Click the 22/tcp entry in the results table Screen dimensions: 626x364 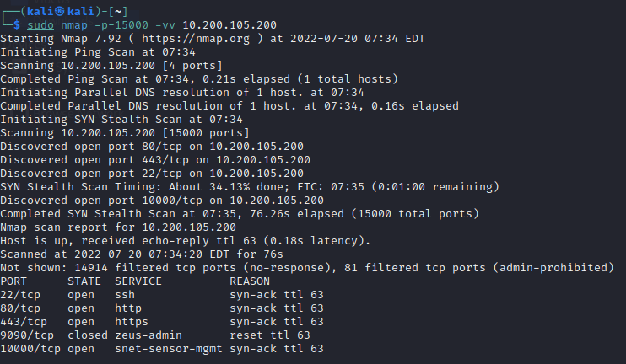click(20, 294)
